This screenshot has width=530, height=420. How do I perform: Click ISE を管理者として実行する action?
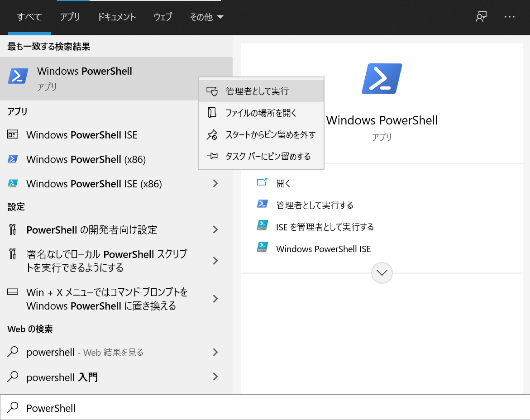coord(325,227)
